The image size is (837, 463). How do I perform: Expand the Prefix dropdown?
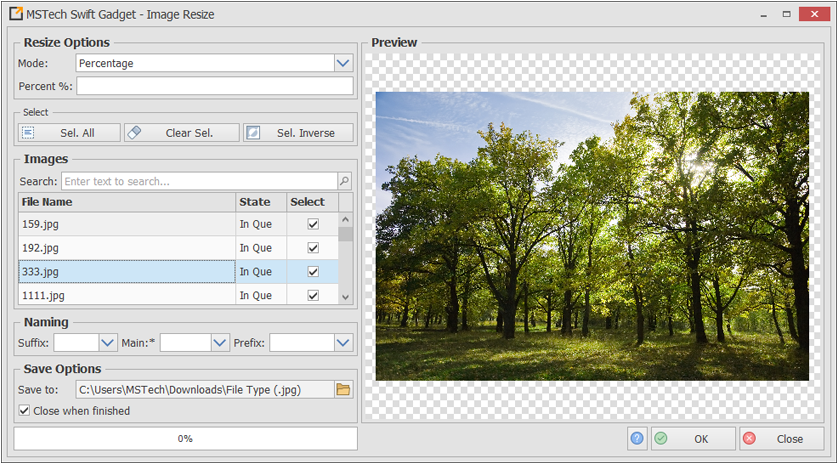pos(343,343)
